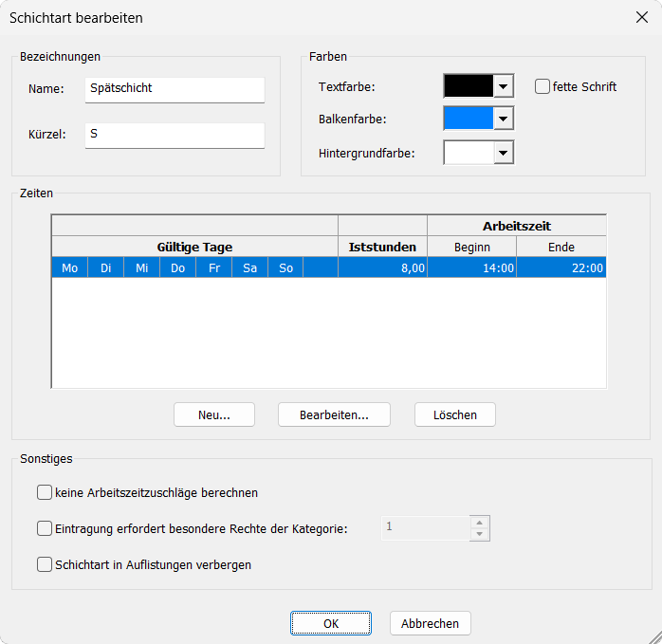Select the Mi day cell

point(142,267)
